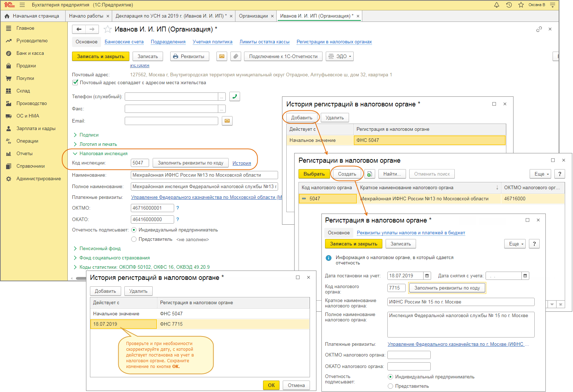The height and width of the screenshot is (392, 573).
Task: Copy selected registration via green plus icon
Action: pyautogui.click(x=369, y=174)
